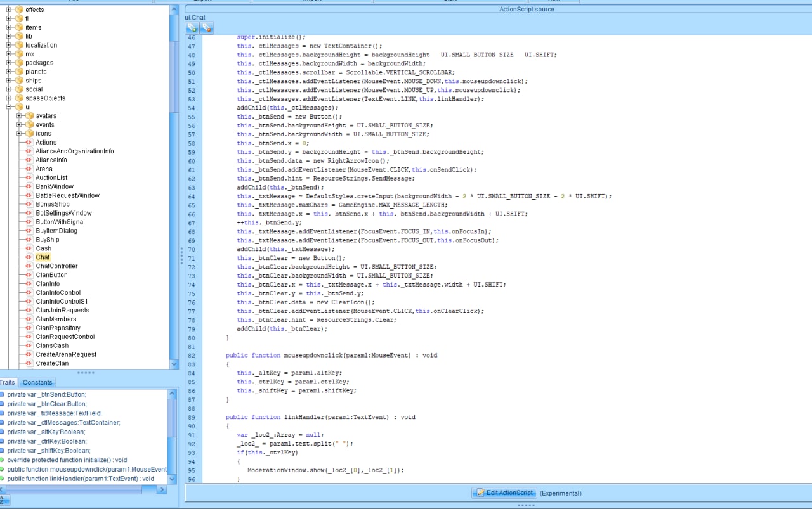Screen dimensions: 812x509
Task: Click the traits horizontal scroll-right arrow
Action: point(162,489)
